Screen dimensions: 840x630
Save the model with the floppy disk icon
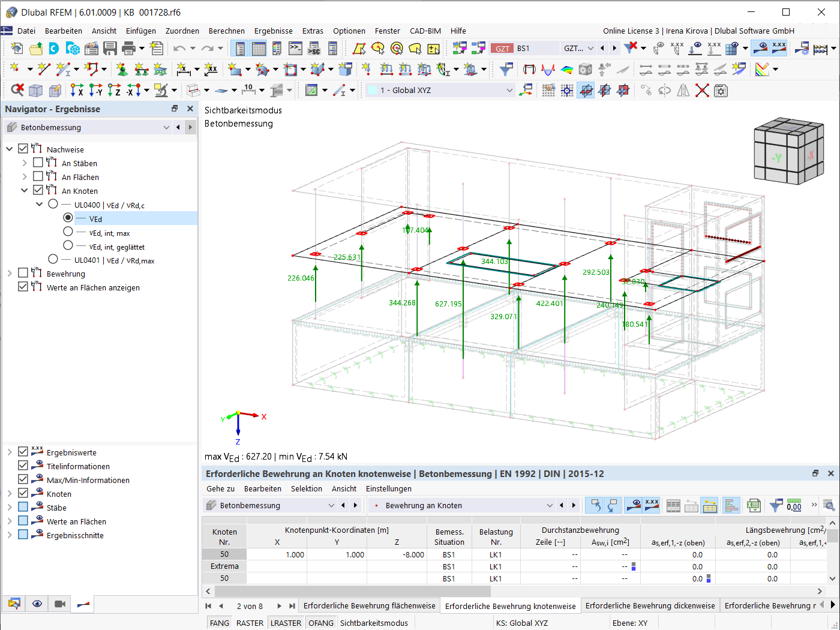click(110, 49)
